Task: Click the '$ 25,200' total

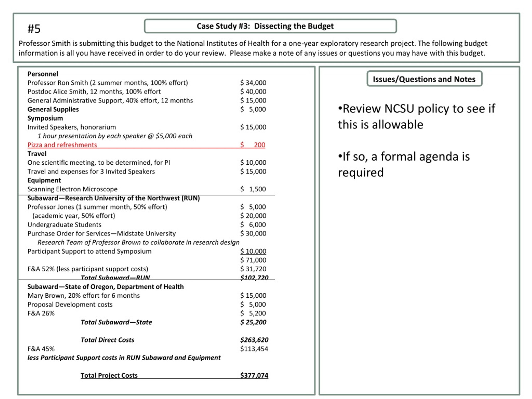Action: [x=253, y=322]
